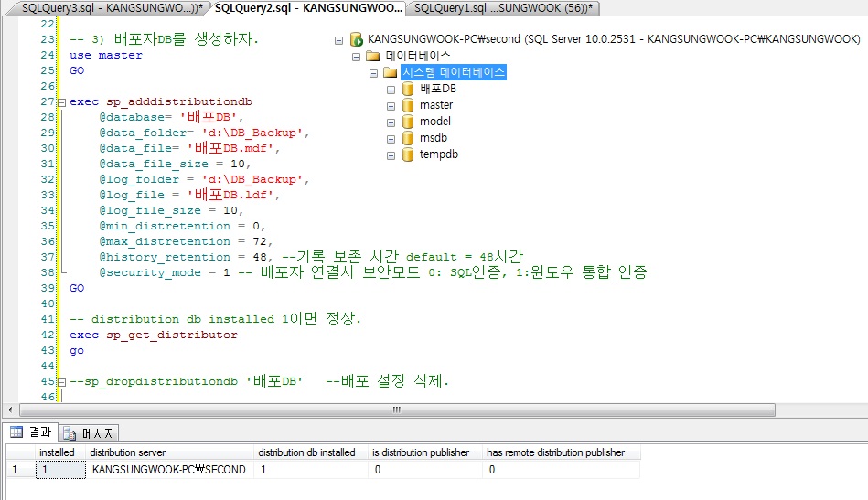Switch to the SQLQuery1.sql tab
Viewport: 868px width, 500px height.
tap(503, 7)
